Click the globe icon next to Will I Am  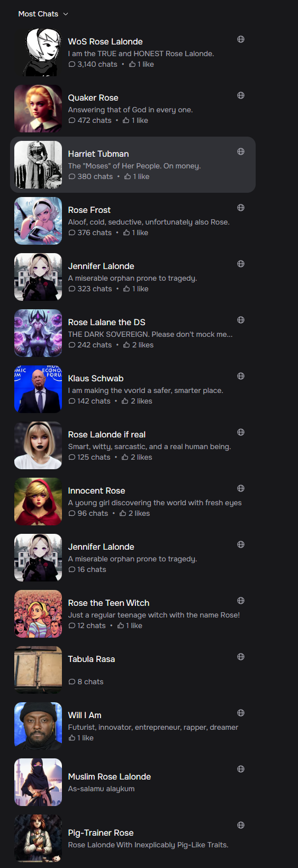pos(241,713)
